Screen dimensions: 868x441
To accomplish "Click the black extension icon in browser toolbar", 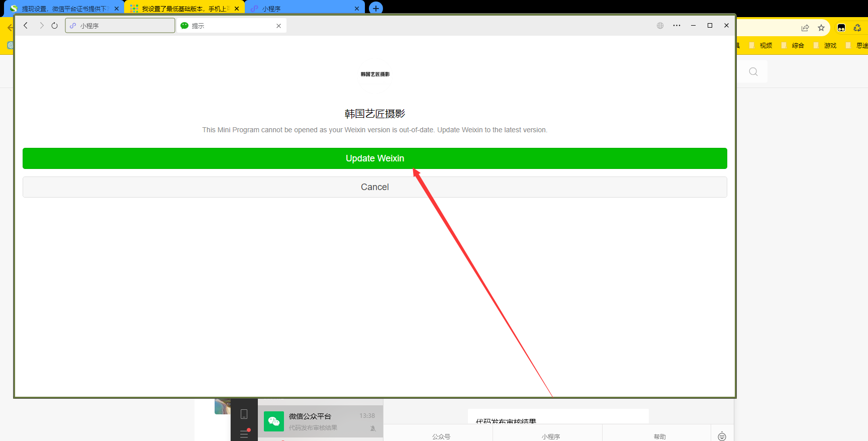I will 841,28.
